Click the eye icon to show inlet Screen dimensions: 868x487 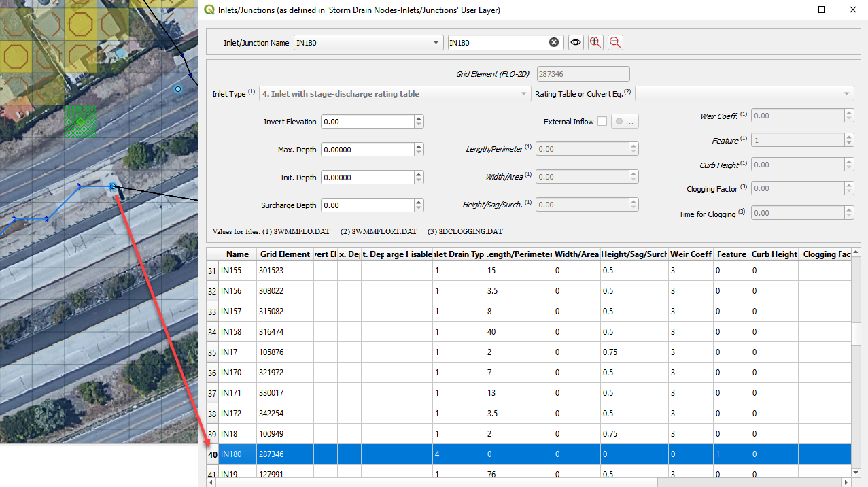tap(576, 43)
